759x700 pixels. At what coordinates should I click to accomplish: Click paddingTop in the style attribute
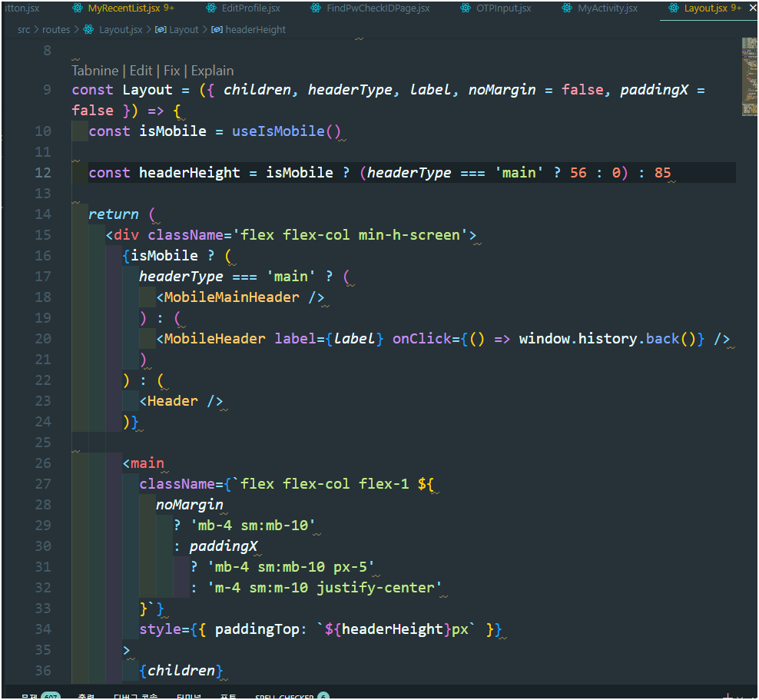click(257, 629)
